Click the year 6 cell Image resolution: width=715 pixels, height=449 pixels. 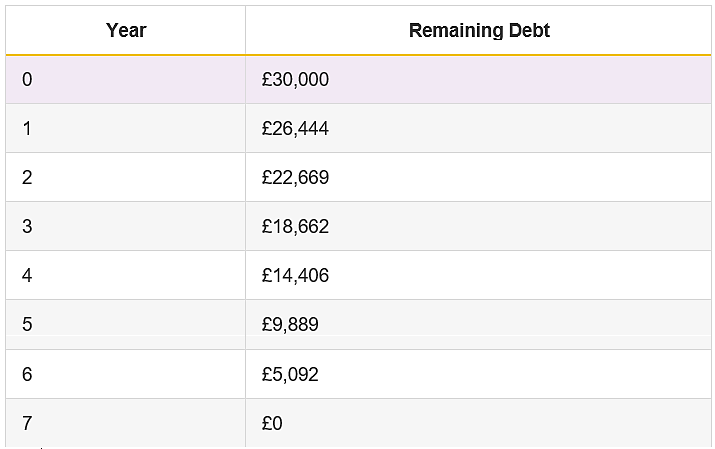(x=125, y=374)
